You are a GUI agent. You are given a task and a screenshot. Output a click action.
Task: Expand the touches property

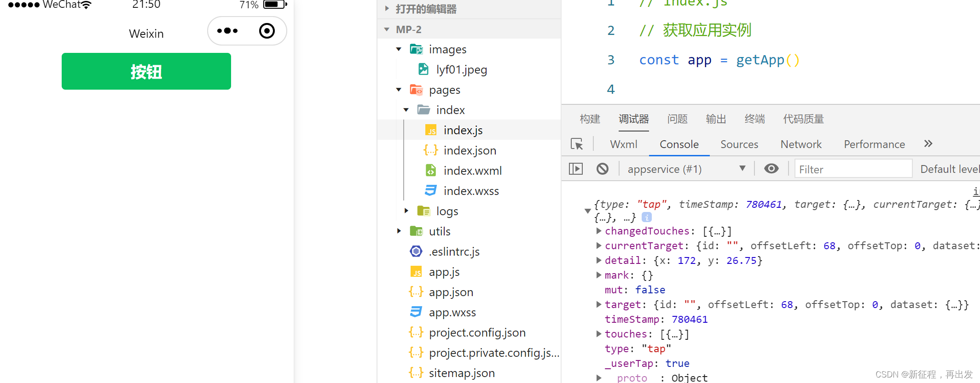click(x=598, y=334)
